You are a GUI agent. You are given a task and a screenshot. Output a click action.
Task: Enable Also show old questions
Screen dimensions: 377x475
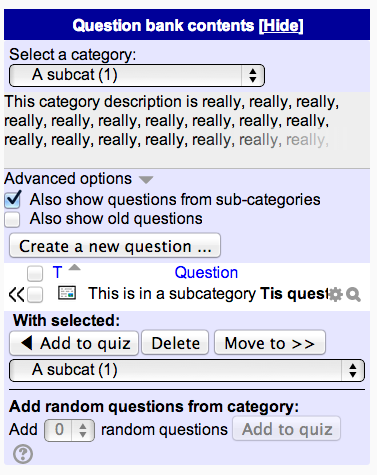pyautogui.click(x=12, y=220)
